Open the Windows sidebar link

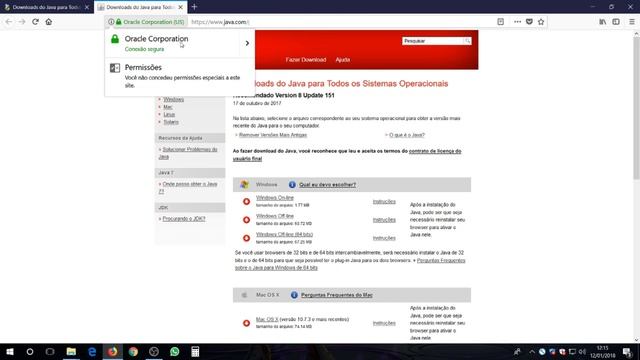tap(173, 99)
